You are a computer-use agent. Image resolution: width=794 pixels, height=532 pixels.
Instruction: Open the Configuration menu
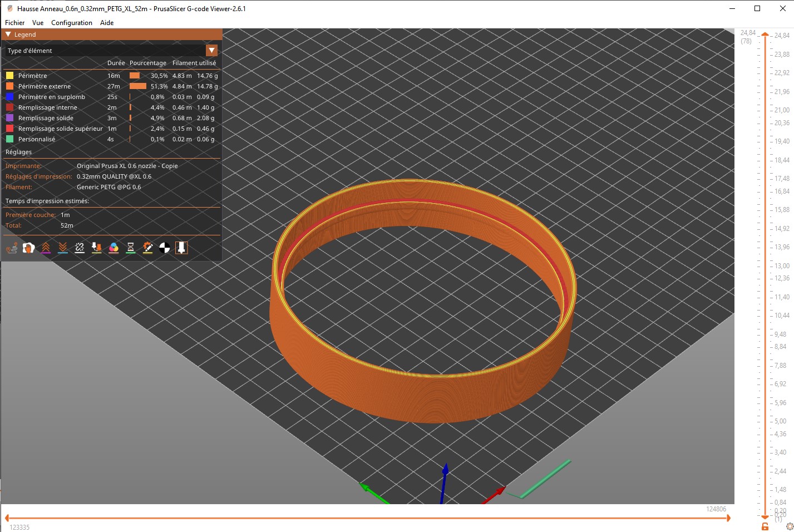click(x=72, y=23)
